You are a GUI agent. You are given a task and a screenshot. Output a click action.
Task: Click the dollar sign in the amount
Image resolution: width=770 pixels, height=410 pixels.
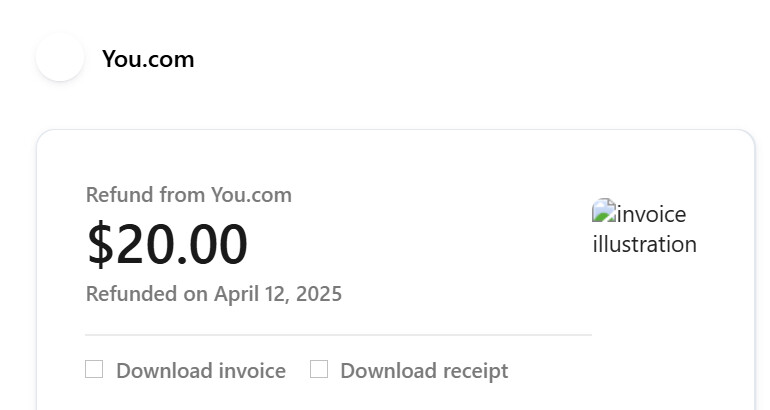(x=101, y=245)
